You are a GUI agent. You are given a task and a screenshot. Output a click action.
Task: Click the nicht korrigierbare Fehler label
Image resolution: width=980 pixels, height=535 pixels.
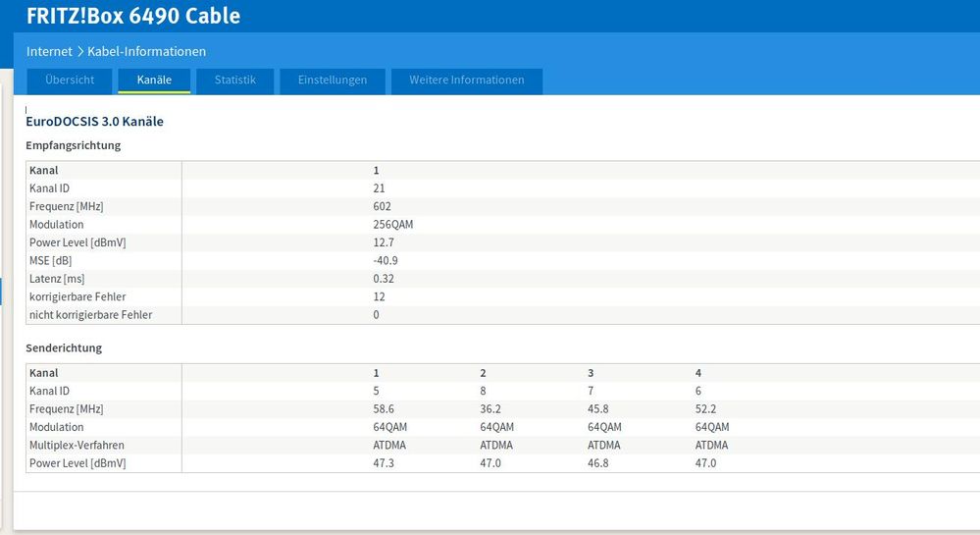(x=90, y=315)
